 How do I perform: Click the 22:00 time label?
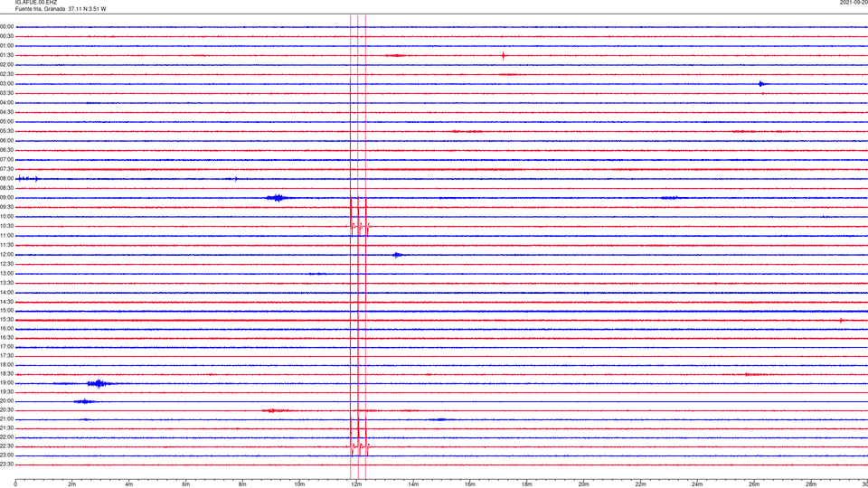tap(6, 437)
